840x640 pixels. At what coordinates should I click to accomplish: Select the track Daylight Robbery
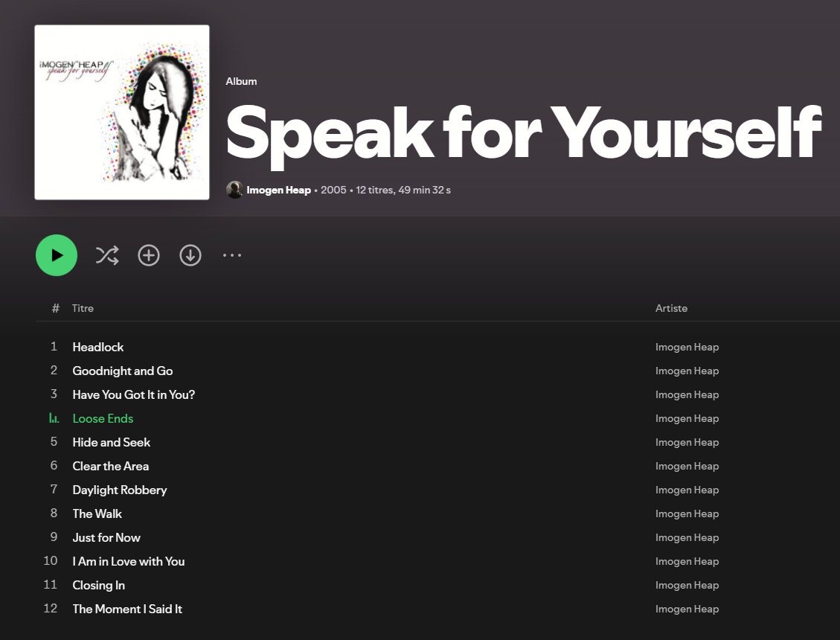coord(120,490)
